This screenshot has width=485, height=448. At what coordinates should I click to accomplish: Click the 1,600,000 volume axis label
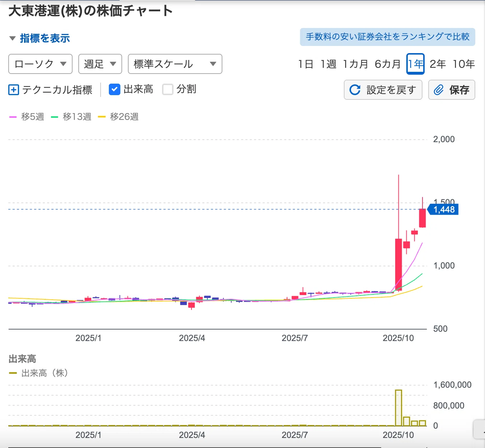452,385
